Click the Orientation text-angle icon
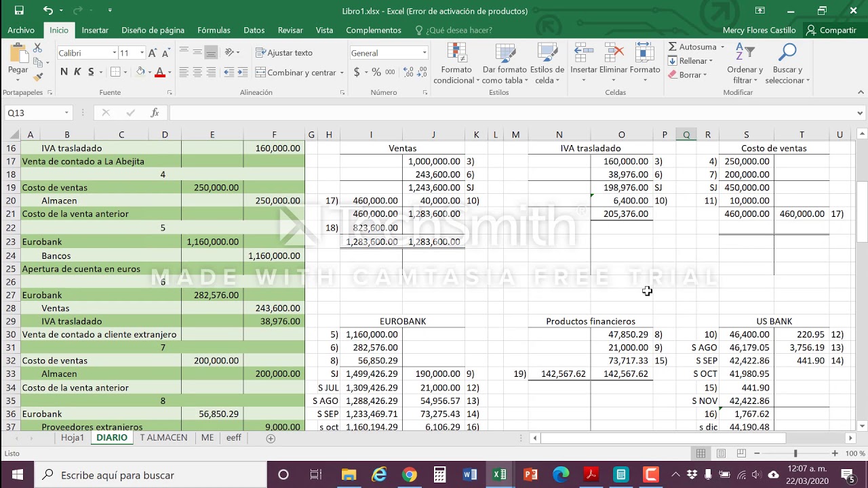This screenshot has width=868, height=488. [x=230, y=52]
